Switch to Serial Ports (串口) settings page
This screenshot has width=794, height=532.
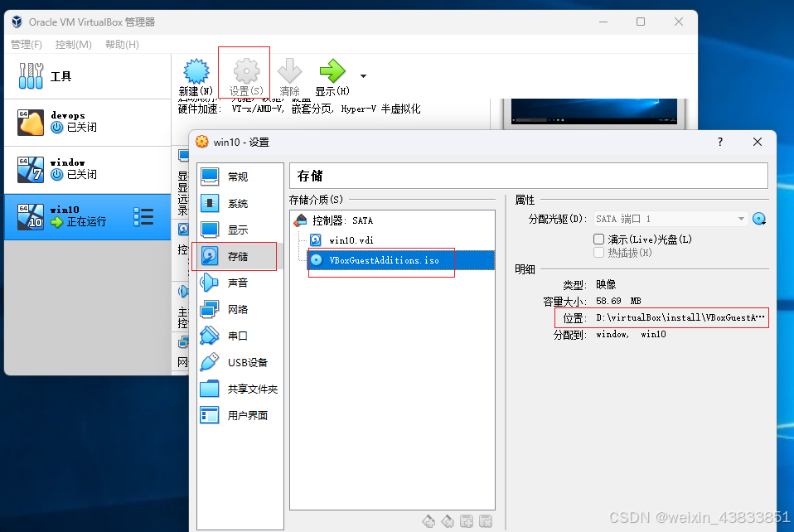pyautogui.click(x=239, y=336)
